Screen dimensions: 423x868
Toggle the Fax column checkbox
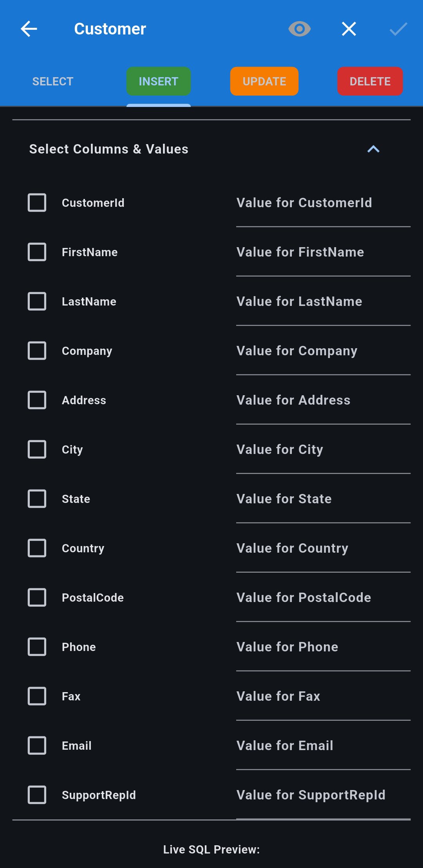point(37,696)
